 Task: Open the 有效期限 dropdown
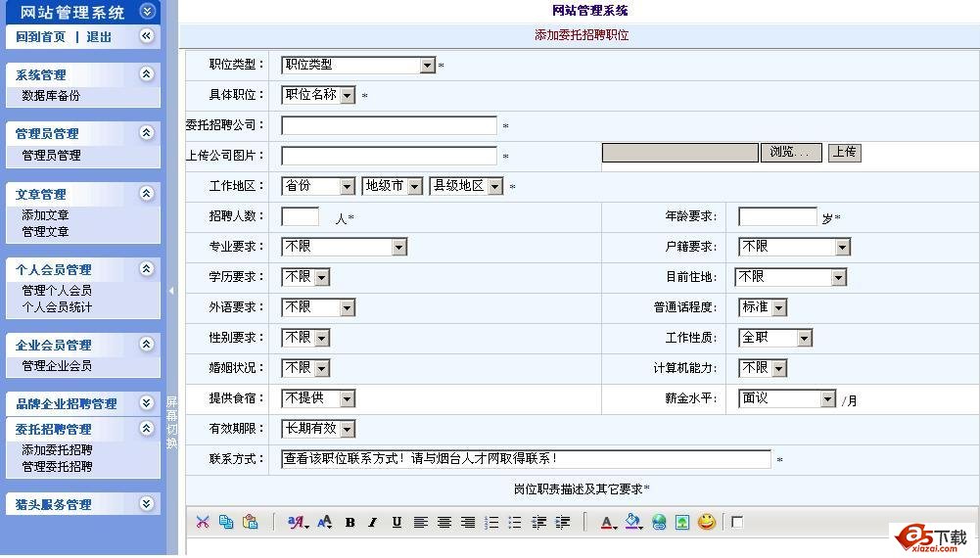(319, 429)
